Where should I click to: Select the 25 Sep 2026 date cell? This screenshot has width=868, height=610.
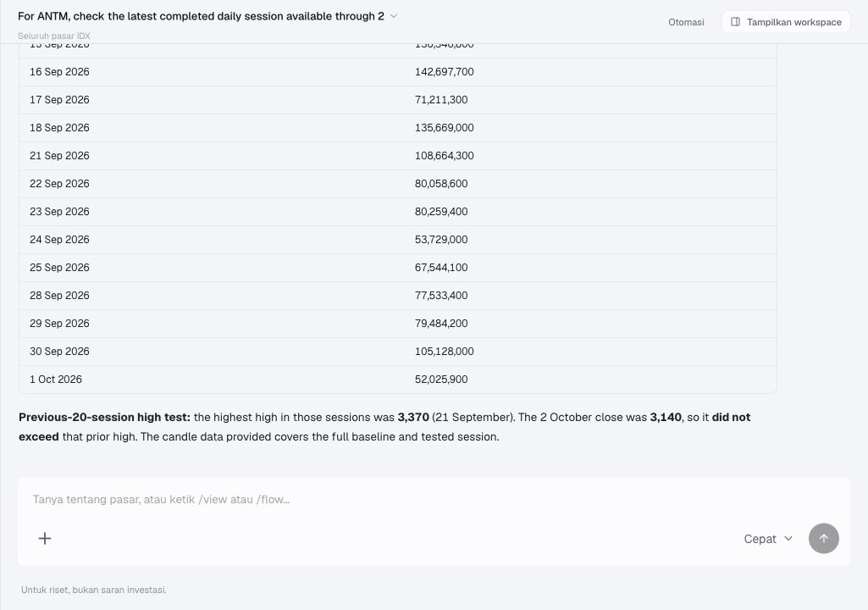(59, 268)
